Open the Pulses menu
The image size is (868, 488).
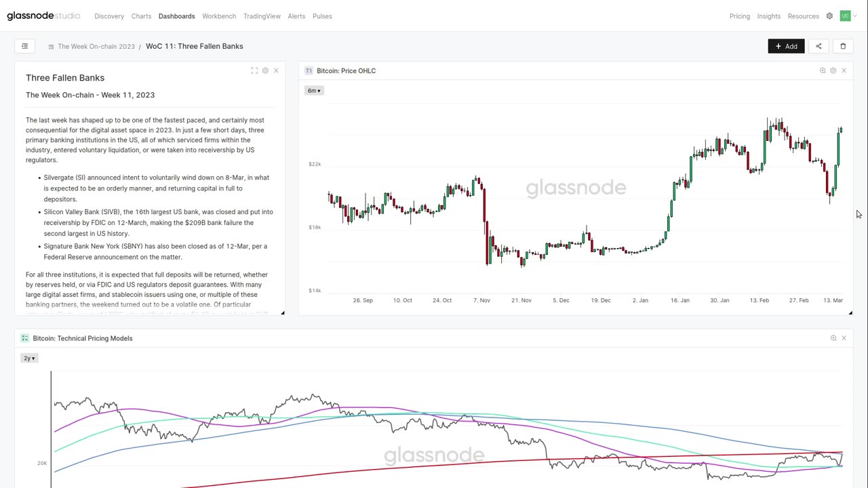pos(322,16)
